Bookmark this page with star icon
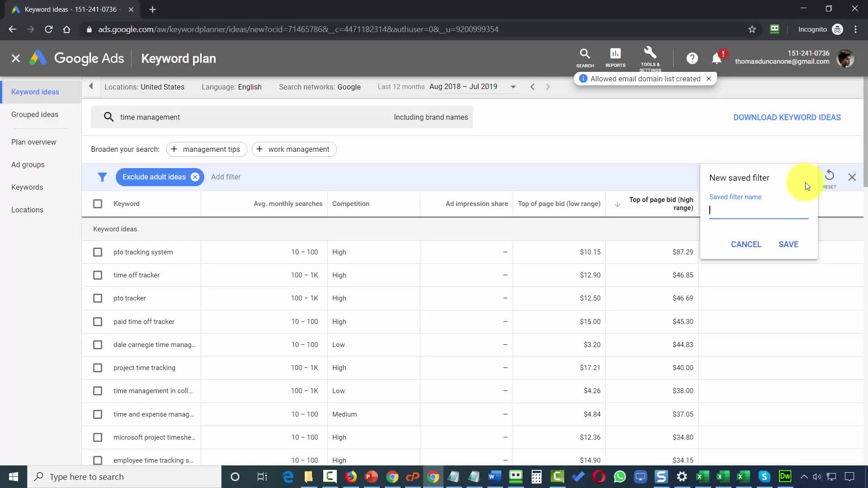Viewport: 868px width, 488px height. 752,29
